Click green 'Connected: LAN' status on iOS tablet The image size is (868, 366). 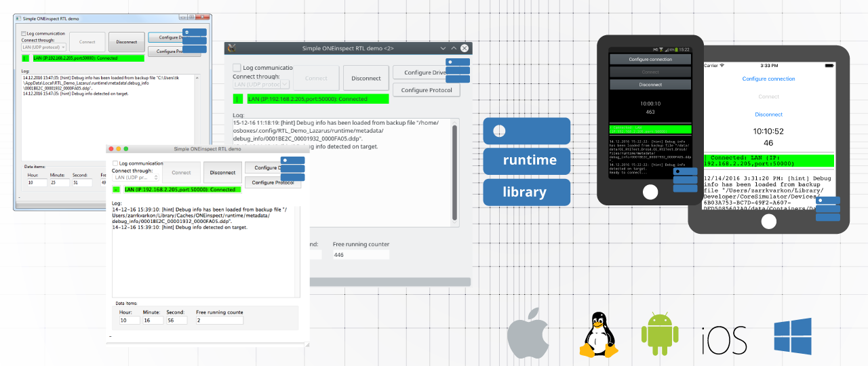tap(769, 161)
